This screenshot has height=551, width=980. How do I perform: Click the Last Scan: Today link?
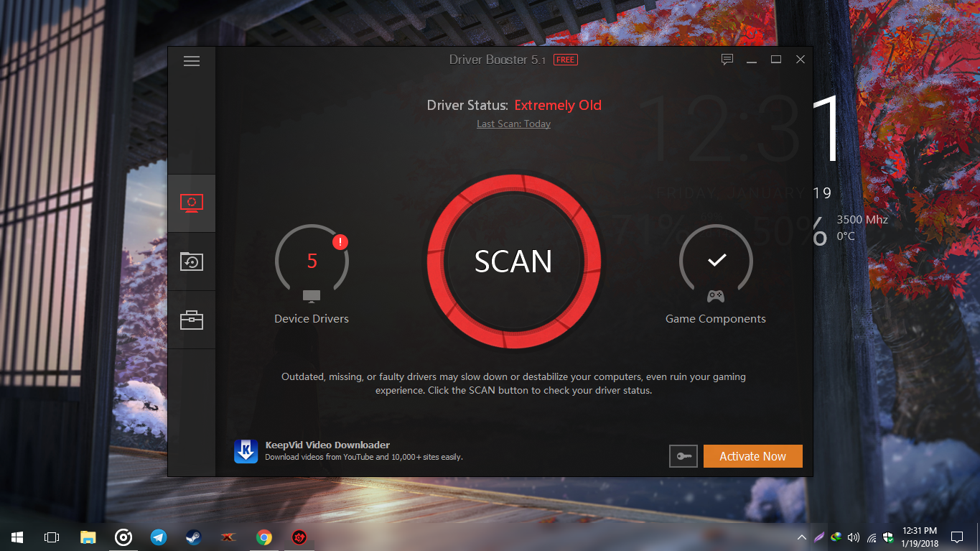513,124
